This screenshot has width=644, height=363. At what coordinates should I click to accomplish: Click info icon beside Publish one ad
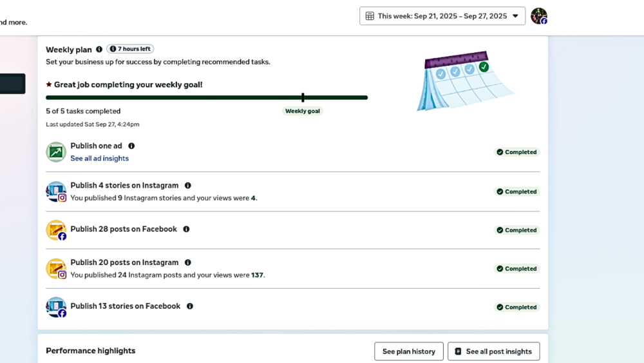pyautogui.click(x=131, y=146)
